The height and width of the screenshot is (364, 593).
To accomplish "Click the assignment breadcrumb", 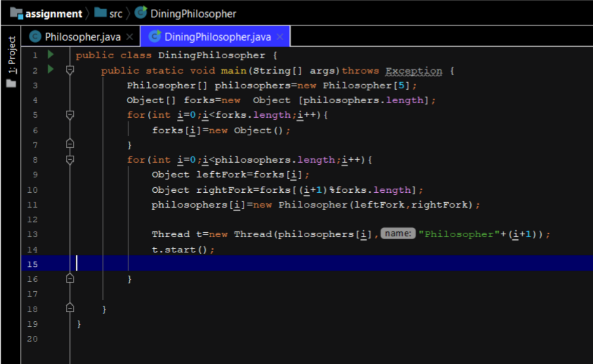I will [53, 14].
